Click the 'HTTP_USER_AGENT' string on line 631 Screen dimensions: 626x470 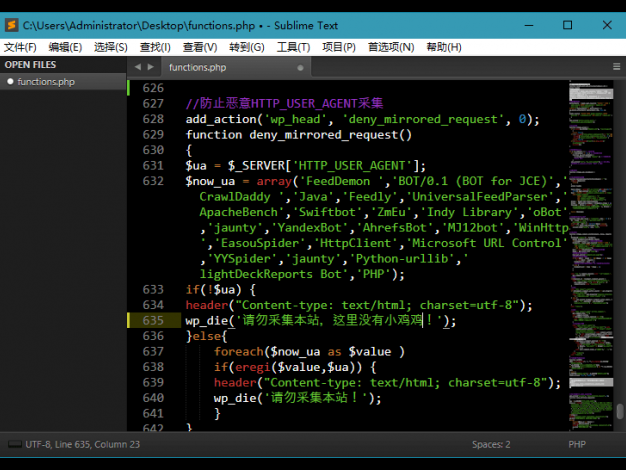point(353,165)
